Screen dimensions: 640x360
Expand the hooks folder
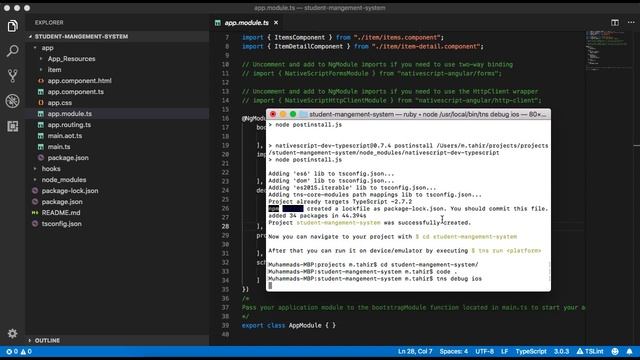(x=51, y=169)
